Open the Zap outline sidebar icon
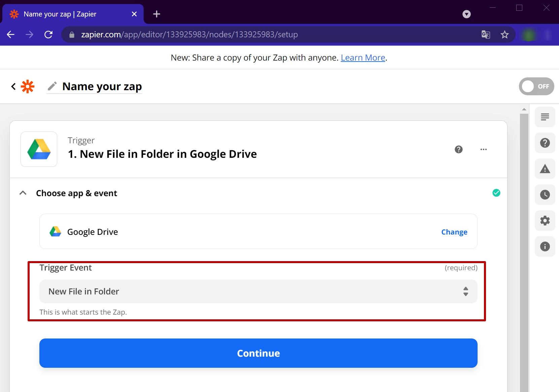 tap(545, 117)
